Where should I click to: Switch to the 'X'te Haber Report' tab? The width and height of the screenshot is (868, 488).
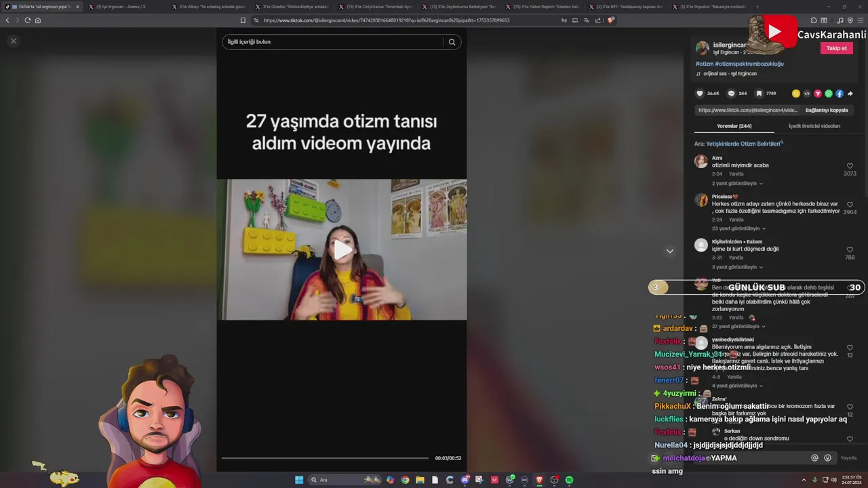[x=545, y=7]
